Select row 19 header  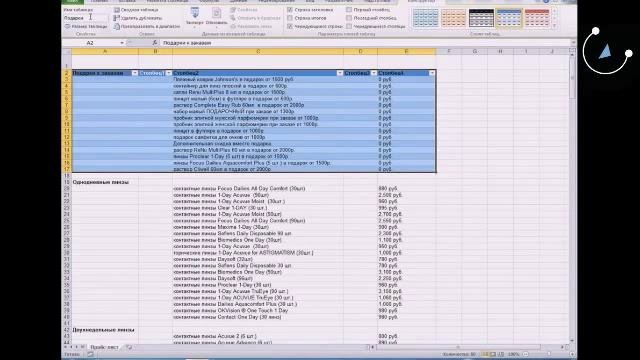(67, 182)
